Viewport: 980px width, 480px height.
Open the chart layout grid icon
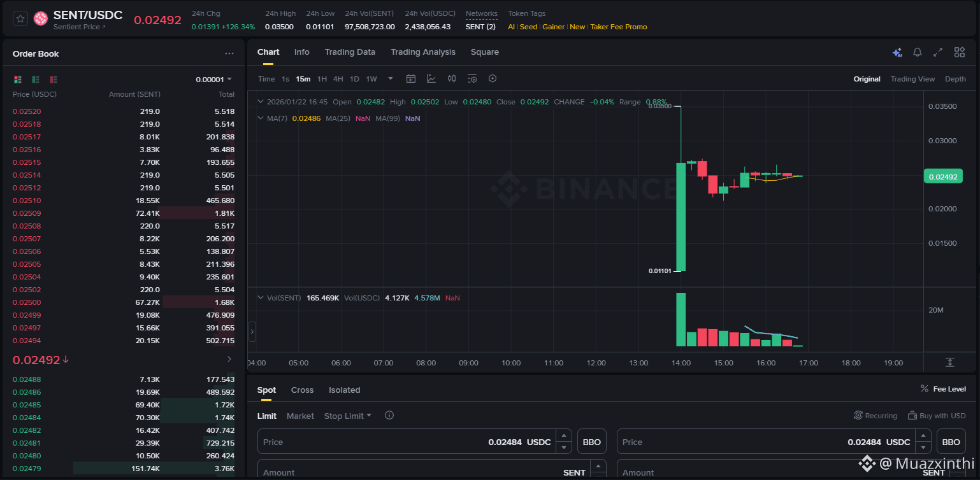click(959, 53)
